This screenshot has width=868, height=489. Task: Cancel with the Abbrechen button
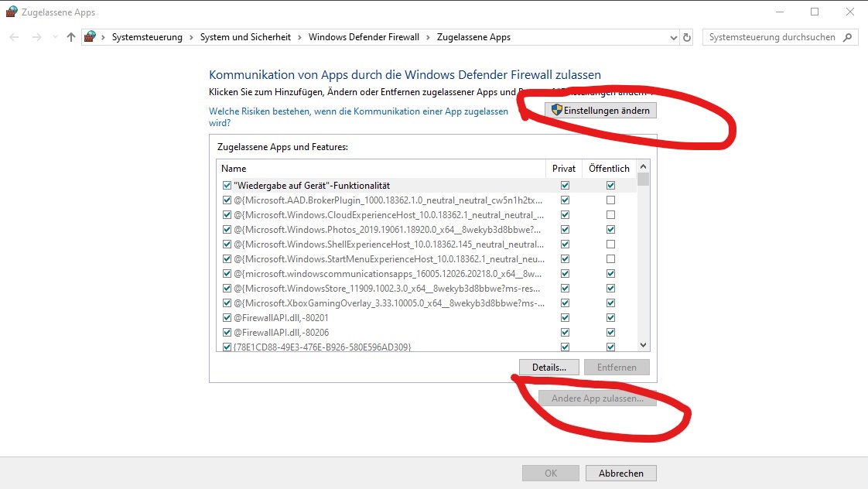coord(621,473)
